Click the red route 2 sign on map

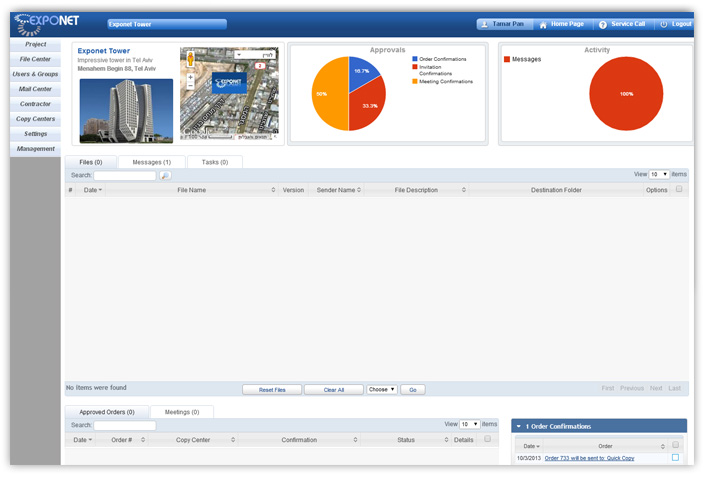coord(259,66)
